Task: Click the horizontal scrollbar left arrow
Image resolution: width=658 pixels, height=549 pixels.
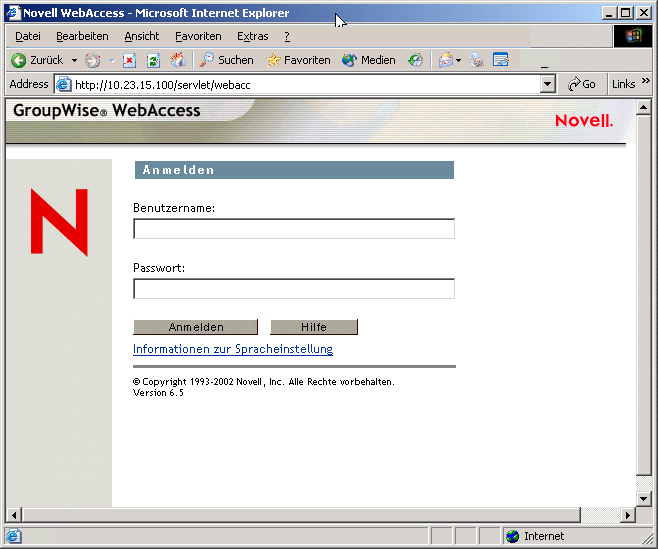Action: pyautogui.click(x=14, y=515)
